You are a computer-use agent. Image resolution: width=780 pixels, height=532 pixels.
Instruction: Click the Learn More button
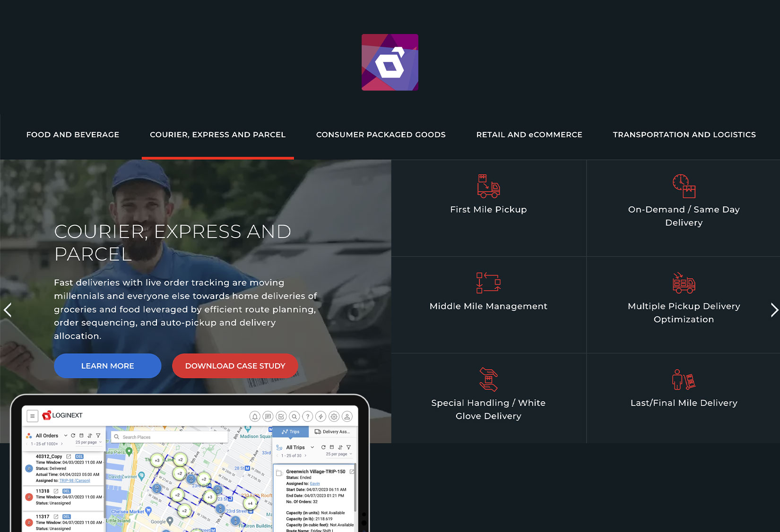(107, 366)
